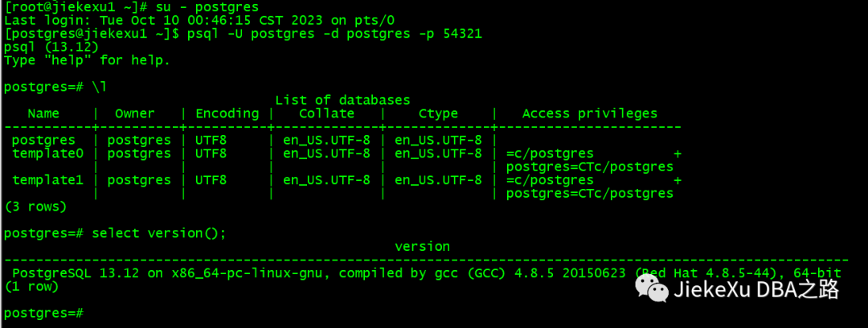The width and height of the screenshot is (868, 328).
Task: Click the Ctype column header
Action: coord(439,113)
